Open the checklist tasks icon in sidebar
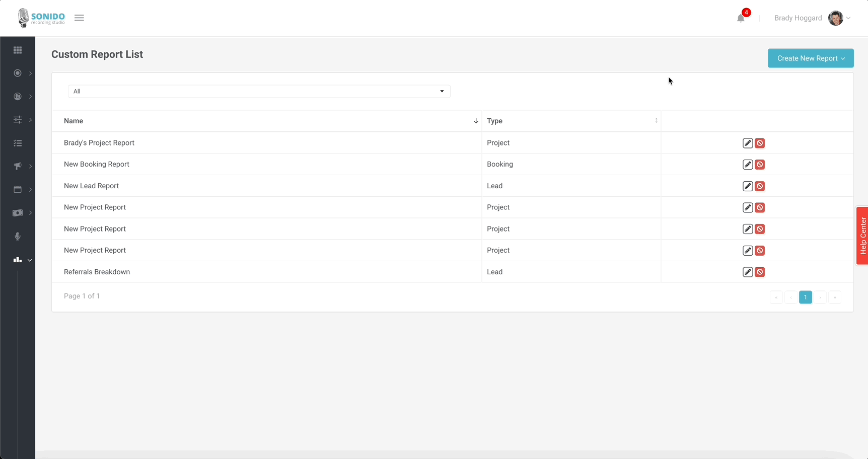Image resolution: width=868 pixels, height=459 pixels. point(18,143)
